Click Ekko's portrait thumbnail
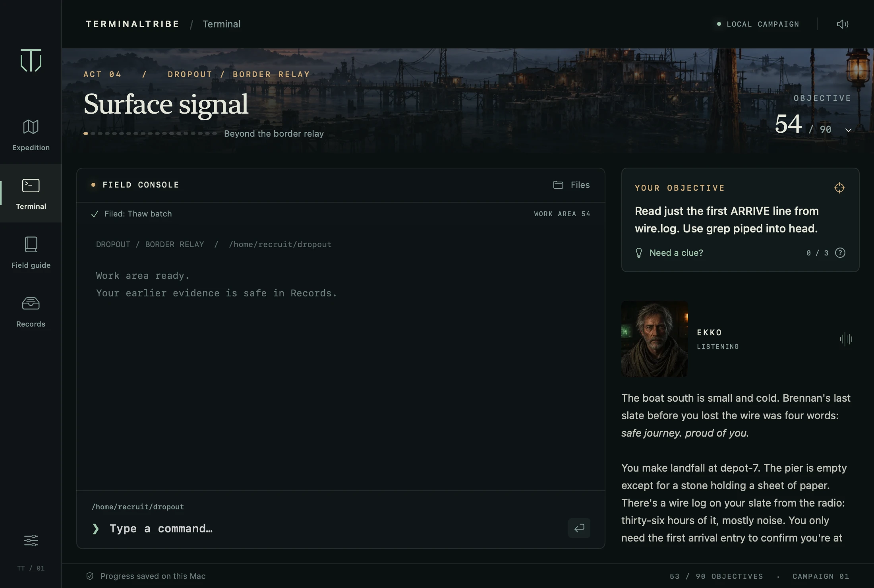The image size is (874, 588). [655, 339]
